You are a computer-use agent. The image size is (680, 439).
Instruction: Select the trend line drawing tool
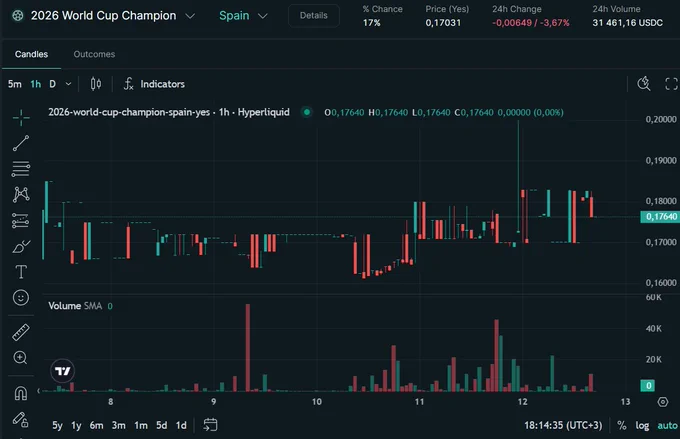click(x=21, y=143)
